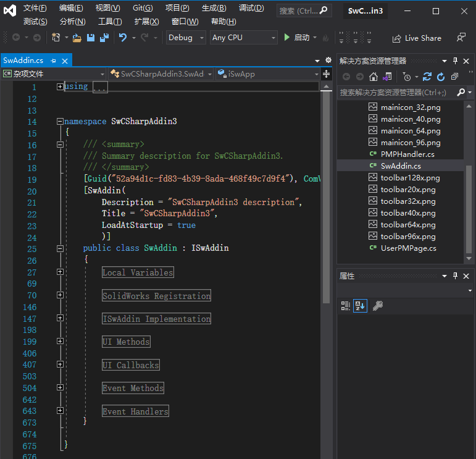The image size is (476, 459).
Task: Select PMPHandler.cs in Solution Explorer
Action: tap(407, 154)
